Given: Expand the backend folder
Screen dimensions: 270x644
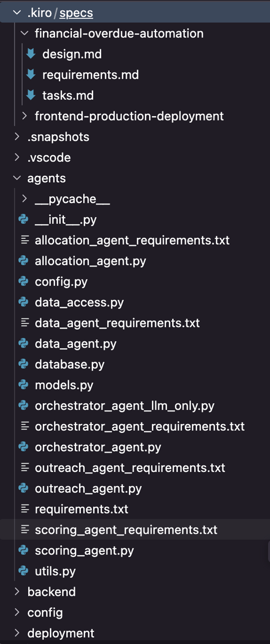Looking at the screenshot, I should (17, 592).
